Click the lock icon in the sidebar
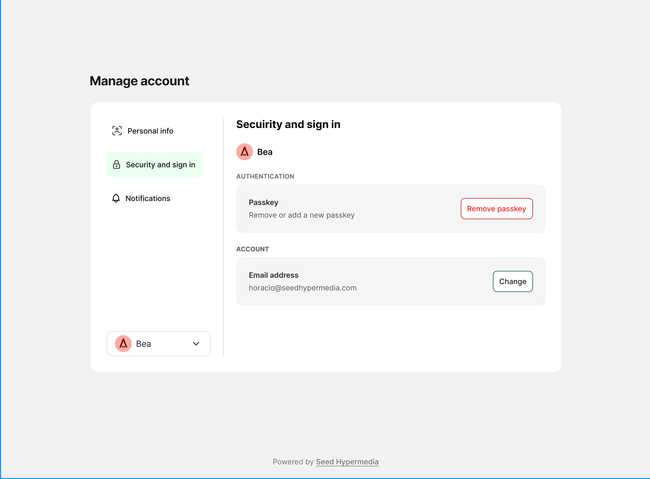650x479 pixels. click(x=116, y=165)
